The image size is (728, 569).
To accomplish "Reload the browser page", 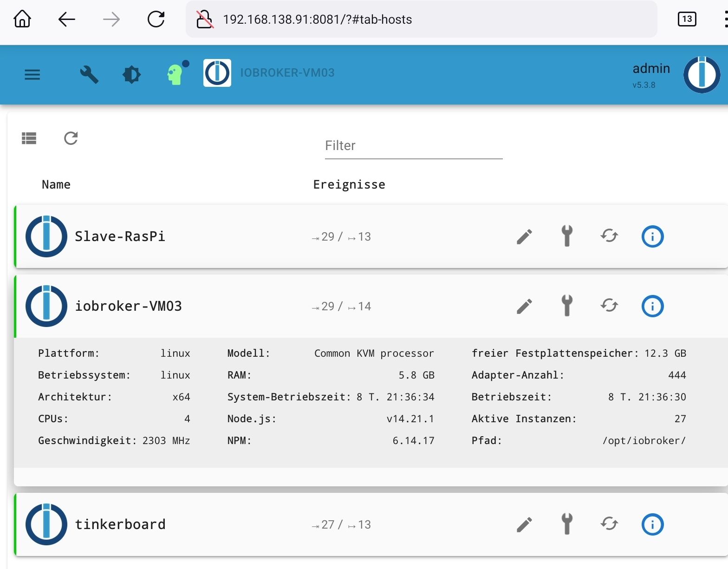I will click(x=156, y=19).
